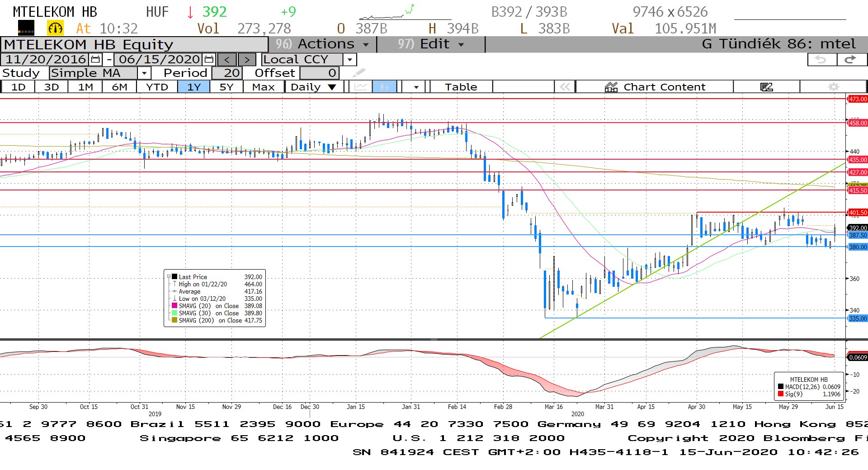Click the 380.00 blue price level tag
The image size is (868, 470).
point(858,247)
